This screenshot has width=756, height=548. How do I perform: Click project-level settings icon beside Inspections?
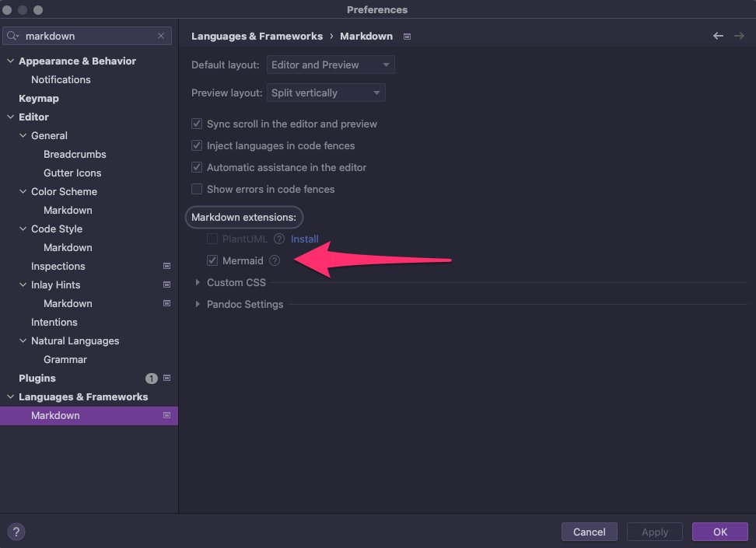(x=166, y=266)
